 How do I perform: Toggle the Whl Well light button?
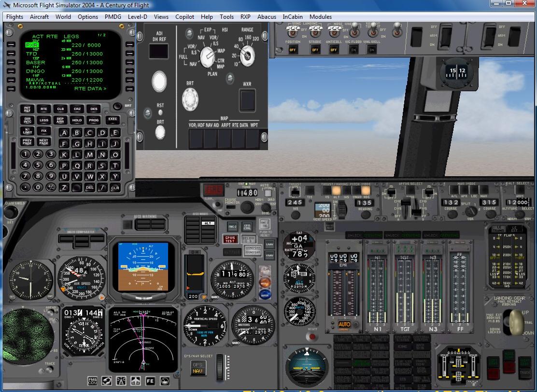[371, 50]
